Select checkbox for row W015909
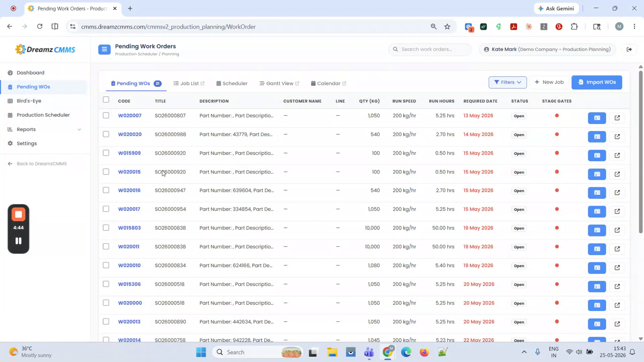The image size is (644, 362). point(106,153)
